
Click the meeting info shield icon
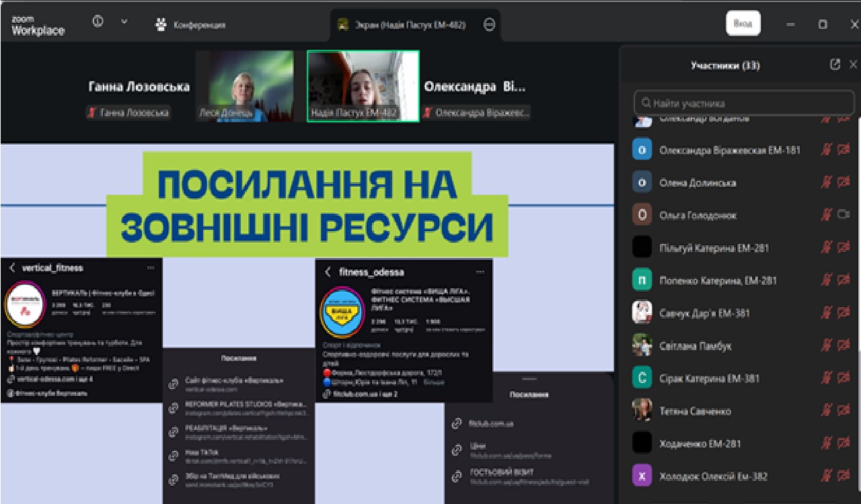point(98,22)
